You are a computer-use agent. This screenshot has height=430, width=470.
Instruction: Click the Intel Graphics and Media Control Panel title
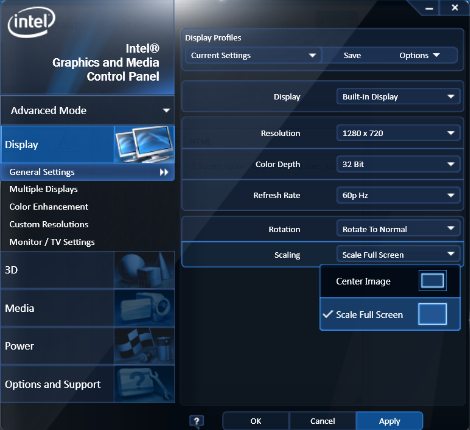pos(106,62)
